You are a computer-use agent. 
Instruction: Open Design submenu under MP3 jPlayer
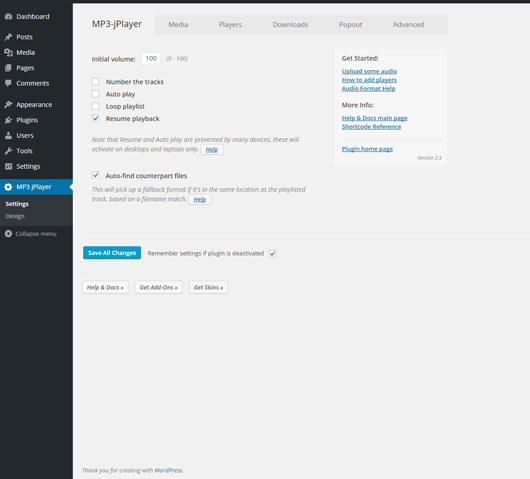pos(15,216)
